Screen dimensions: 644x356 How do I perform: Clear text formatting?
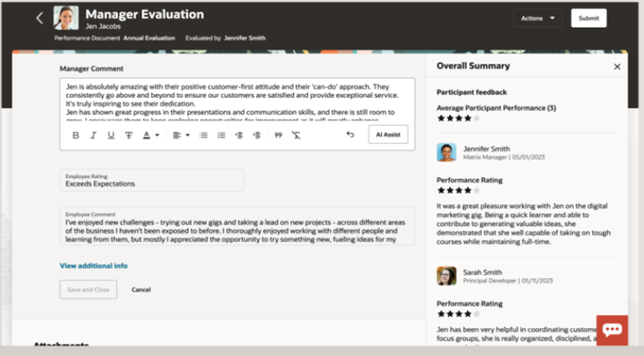point(296,135)
